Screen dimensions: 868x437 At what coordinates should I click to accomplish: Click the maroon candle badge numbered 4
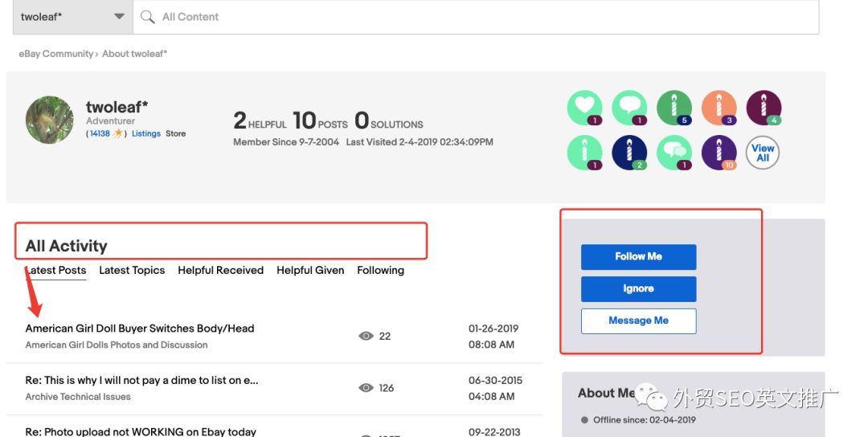[x=764, y=108]
